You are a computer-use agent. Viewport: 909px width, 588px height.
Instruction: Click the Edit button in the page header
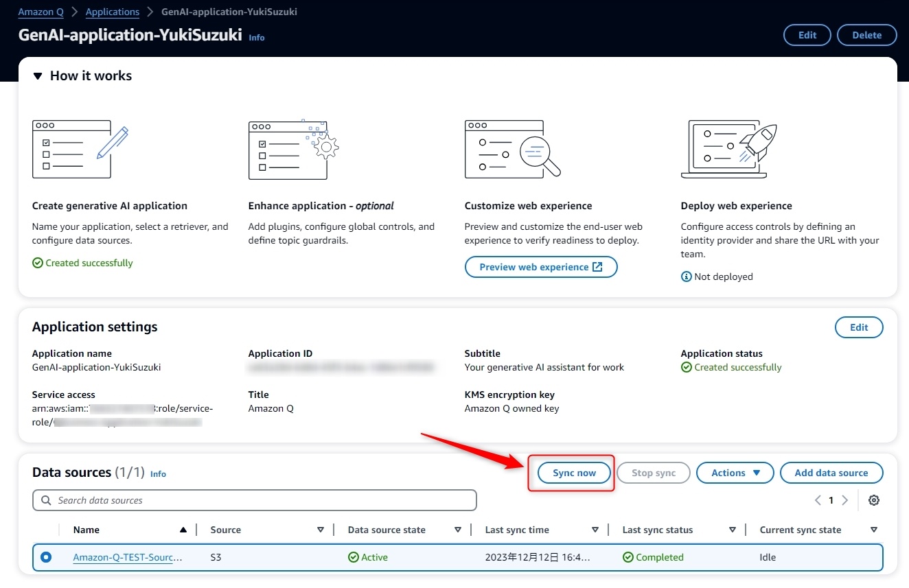(807, 35)
